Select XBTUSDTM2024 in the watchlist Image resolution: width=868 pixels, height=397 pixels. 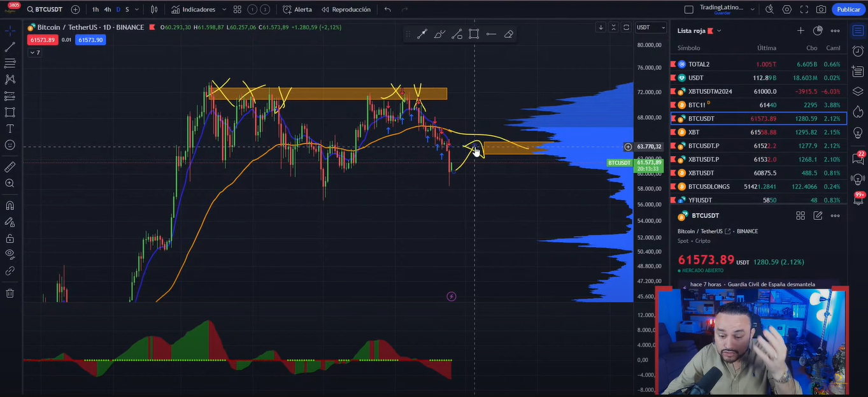point(758,92)
